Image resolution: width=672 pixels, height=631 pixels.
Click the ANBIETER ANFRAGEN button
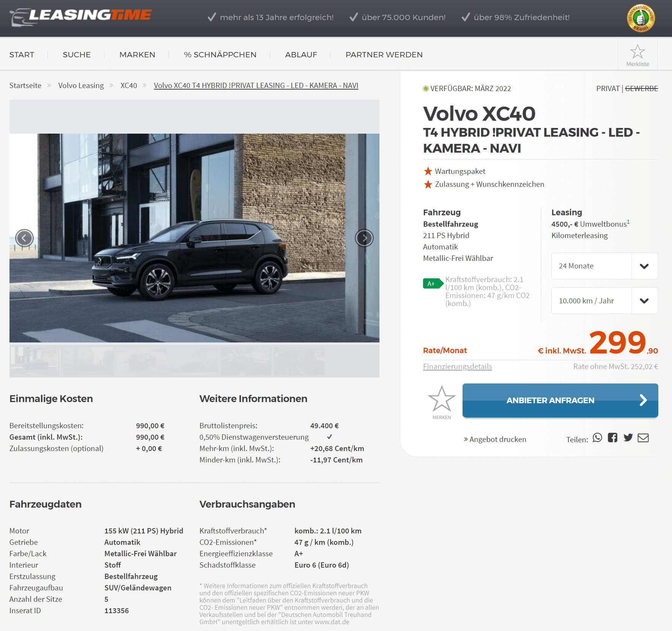coord(560,401)
